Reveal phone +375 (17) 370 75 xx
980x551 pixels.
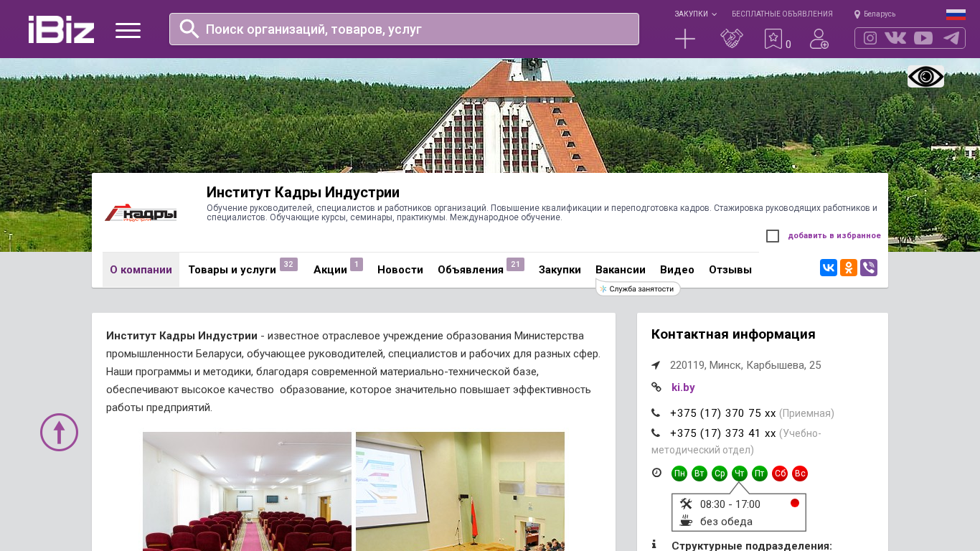(723, 413)
